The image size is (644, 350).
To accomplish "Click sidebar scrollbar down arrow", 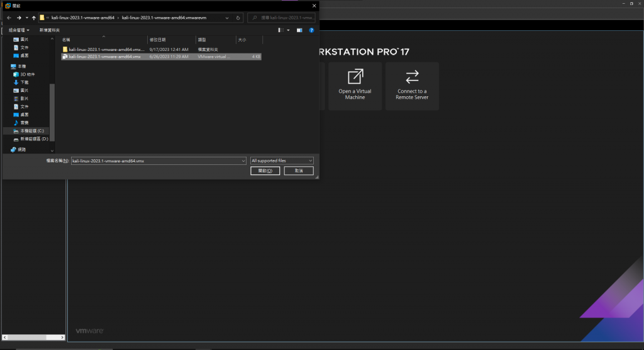I will coord(52,151).
